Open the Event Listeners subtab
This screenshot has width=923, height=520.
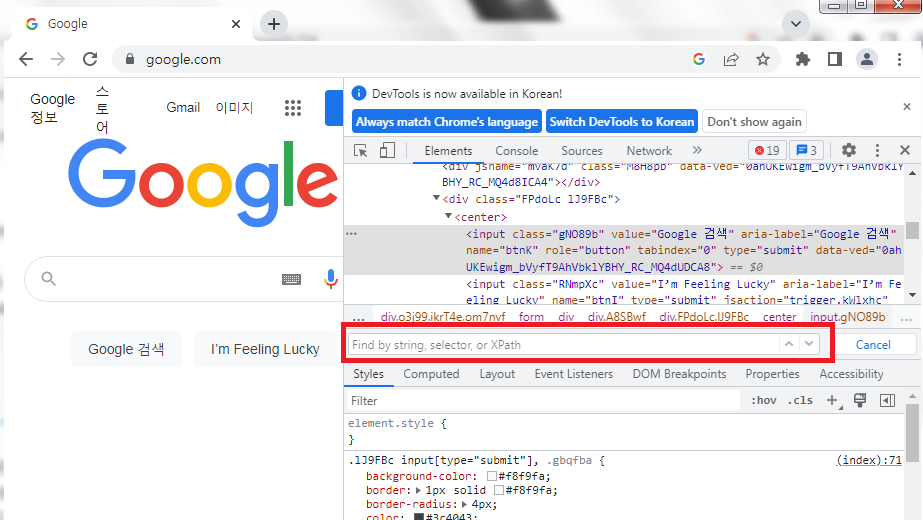(x=573, y=374)
